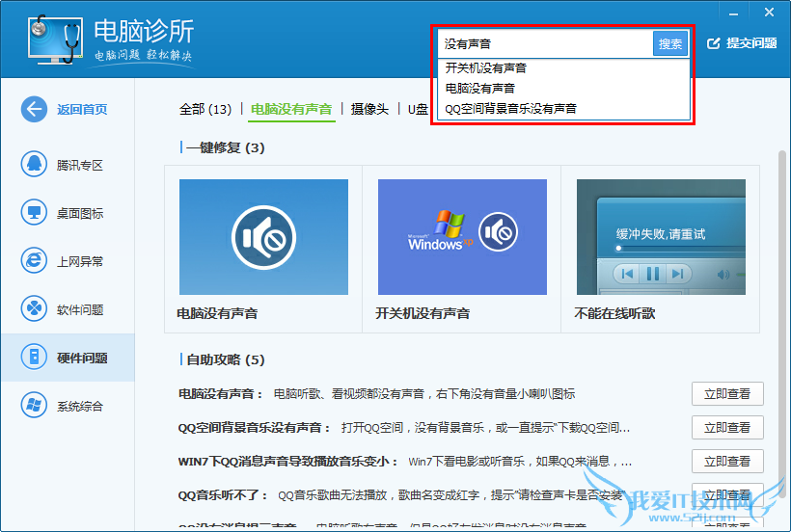Switch to 软件问题 category label

pos(80,309)
